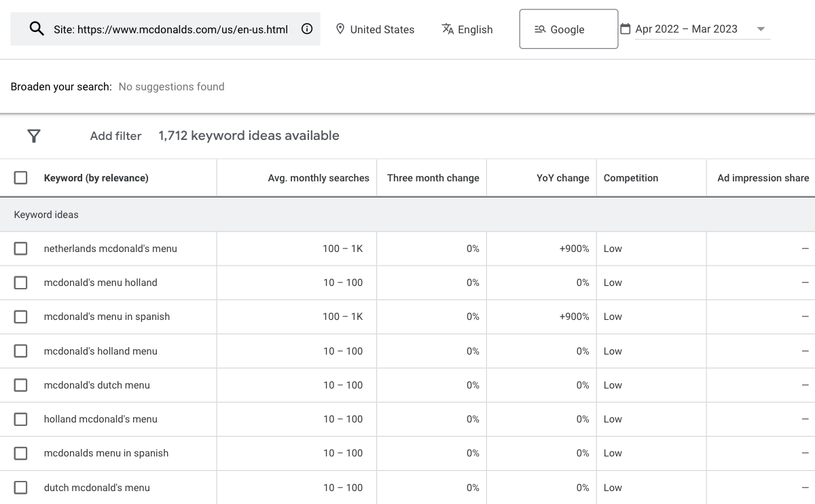Check the netherlands mcdonald's menu row
The width and height of the screenshot is (815, 504).
click(x=21, y=249)
